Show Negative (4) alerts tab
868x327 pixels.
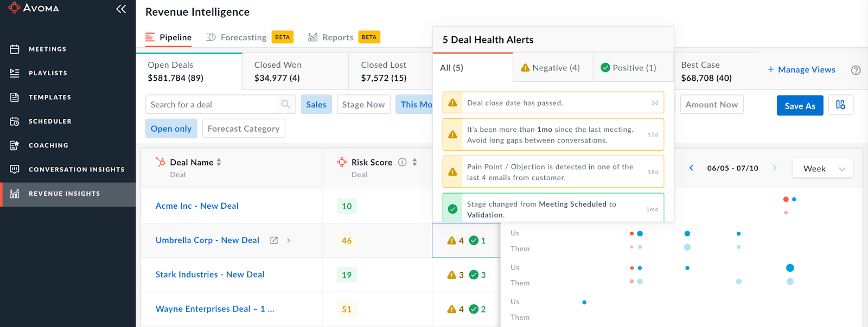point(551,68)
